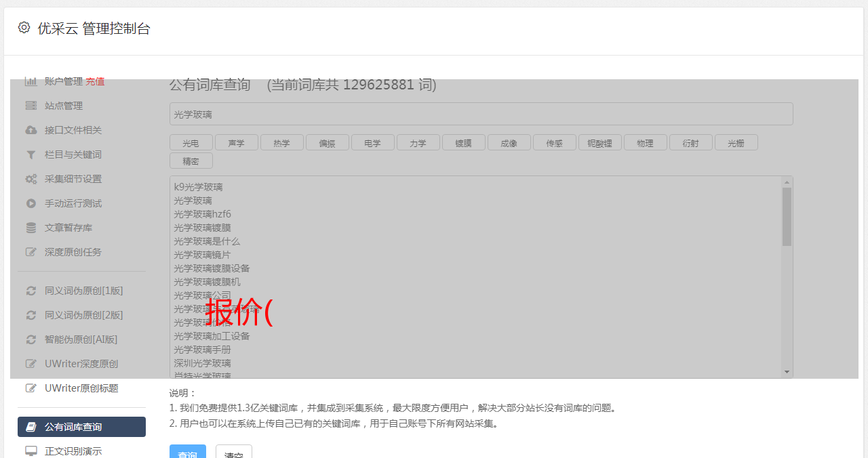
Task: Select the 精密 tag button
Action: point(191,161)
